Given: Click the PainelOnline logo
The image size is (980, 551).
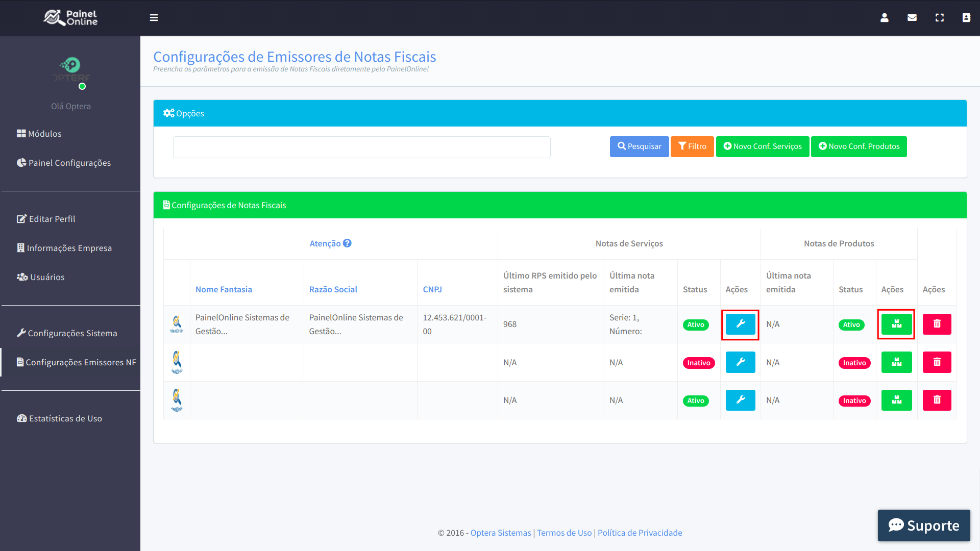Looking at the screenshot, I should coord(70,18).
